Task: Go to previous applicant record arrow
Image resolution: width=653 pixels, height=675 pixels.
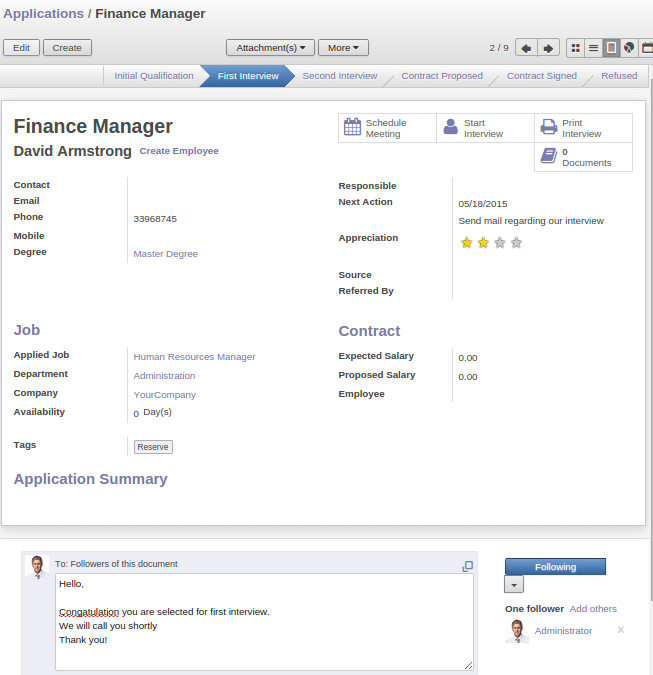Action: (526, 48)
